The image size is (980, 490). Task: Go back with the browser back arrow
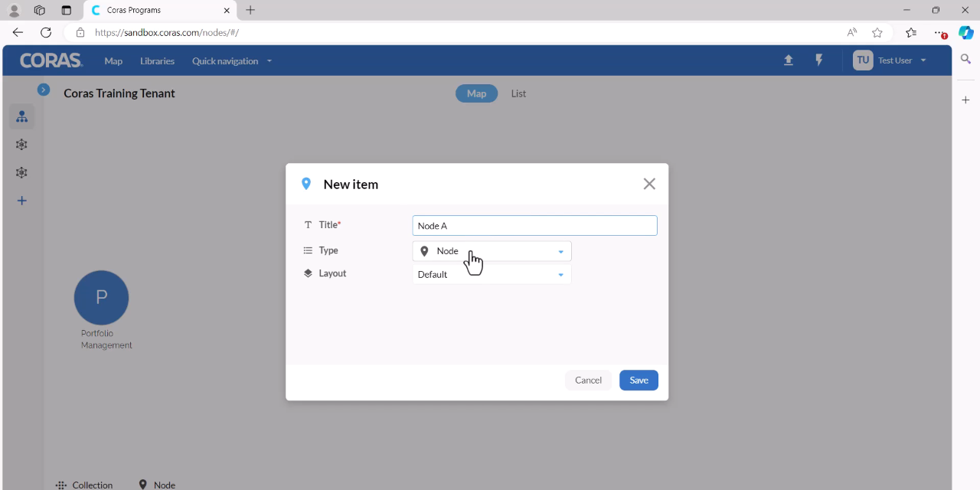[x=18, y=33]
